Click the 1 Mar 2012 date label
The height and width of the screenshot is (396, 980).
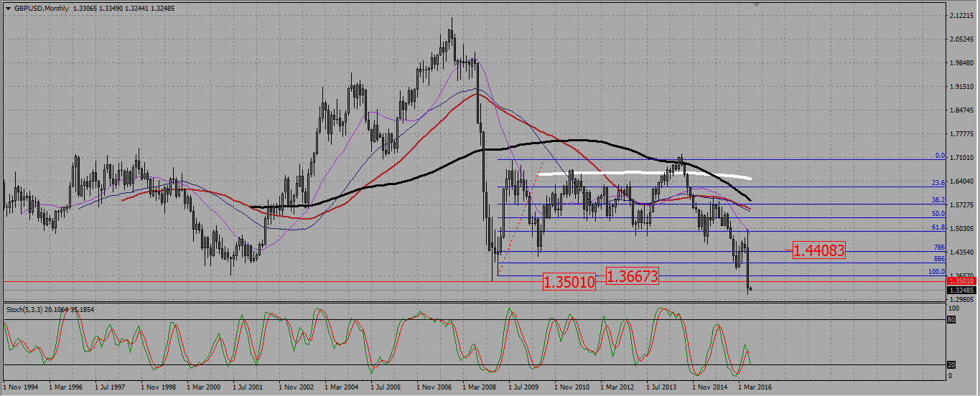(x=617, y=387)
